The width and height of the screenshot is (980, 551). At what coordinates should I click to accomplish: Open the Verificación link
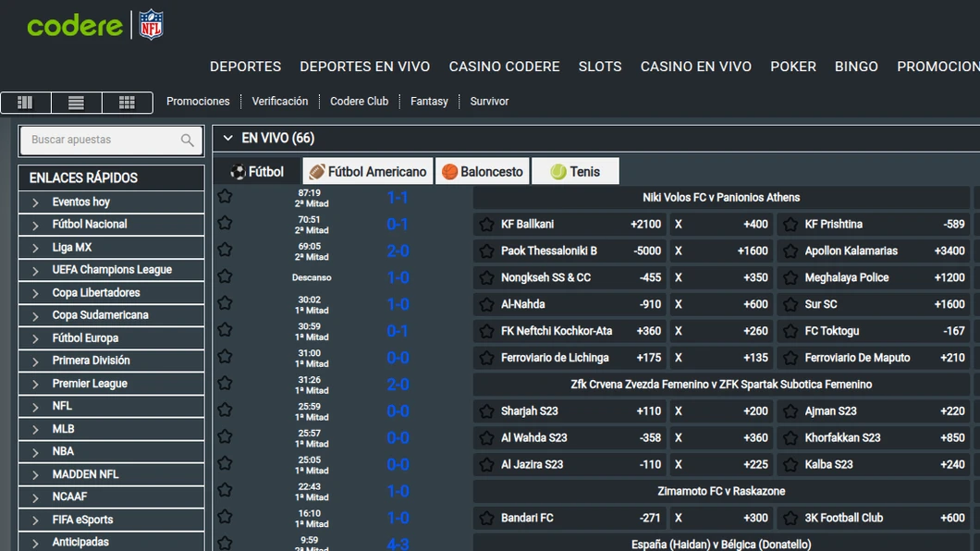click(279, 101)
